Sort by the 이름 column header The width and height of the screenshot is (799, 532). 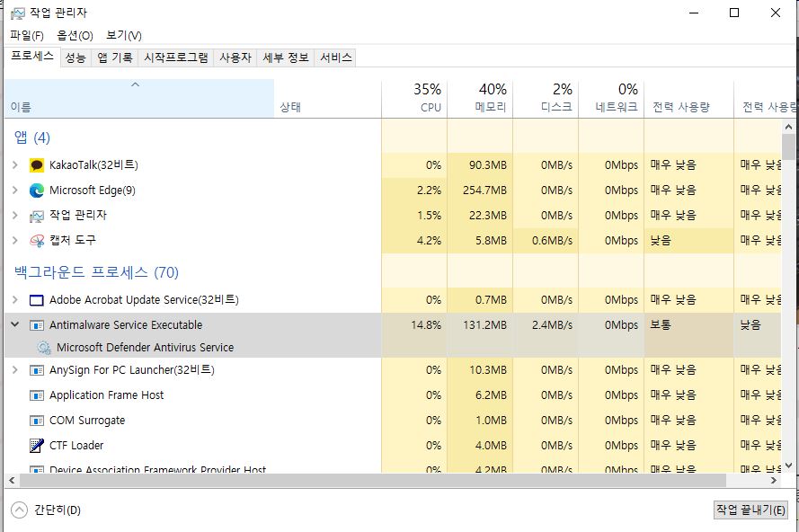point(139,99)
